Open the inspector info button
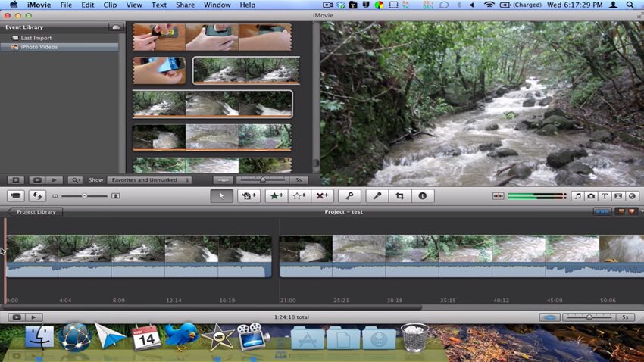 (x=422, y=196)
